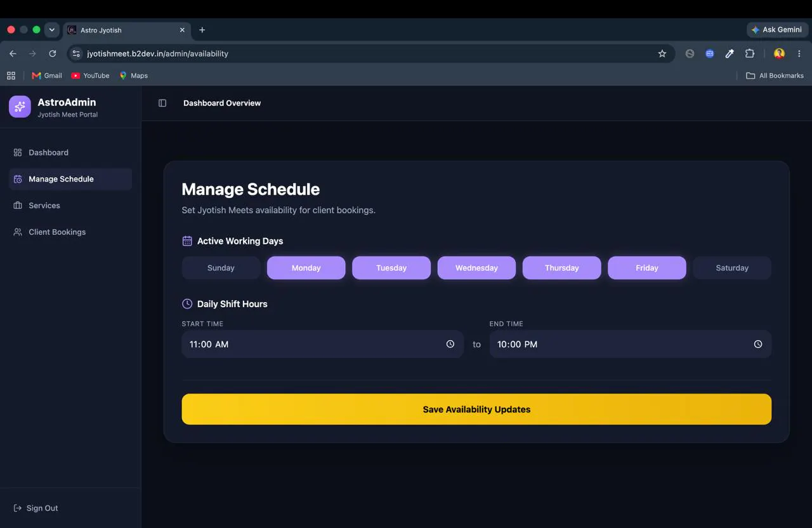Disable Tuesday as a working day
Image resolution: width=812 pixels, height=528 pixels.
[391, 268]
